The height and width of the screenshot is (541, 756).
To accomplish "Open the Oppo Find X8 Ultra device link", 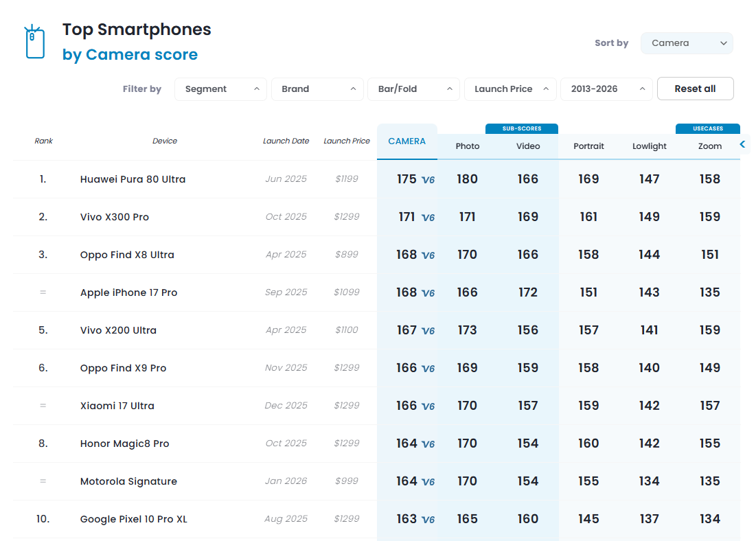I will pyautogui.click(x=127, y=255).
